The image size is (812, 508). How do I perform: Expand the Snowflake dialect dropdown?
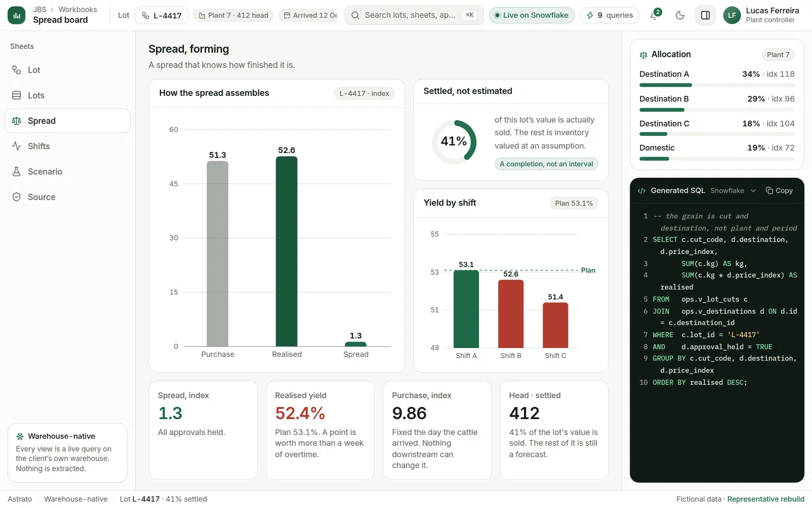tap(733, 190)
